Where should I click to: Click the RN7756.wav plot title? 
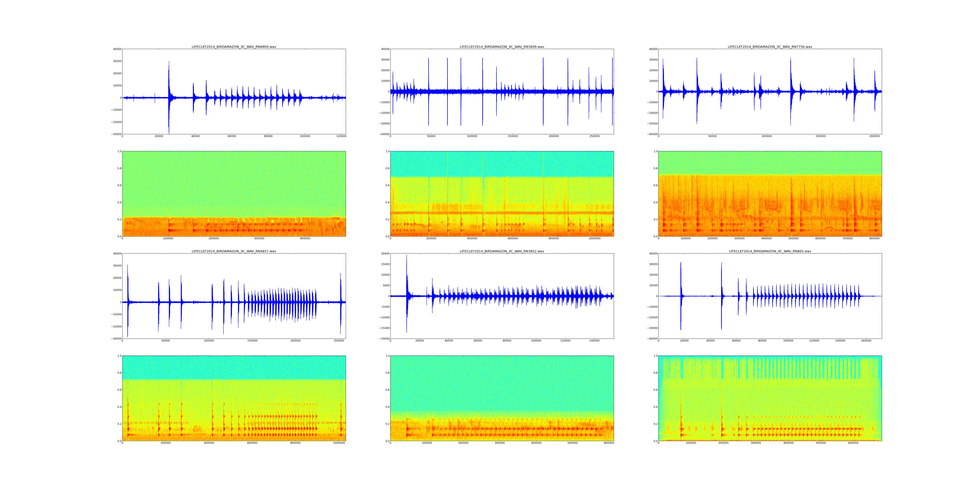tap(770, 47)
